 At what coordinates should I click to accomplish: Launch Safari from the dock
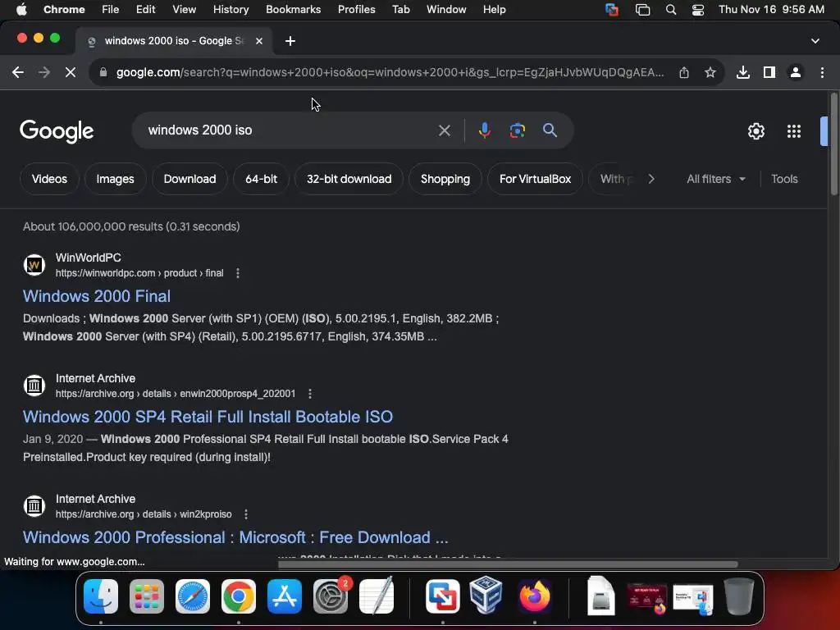click(193, 596)
